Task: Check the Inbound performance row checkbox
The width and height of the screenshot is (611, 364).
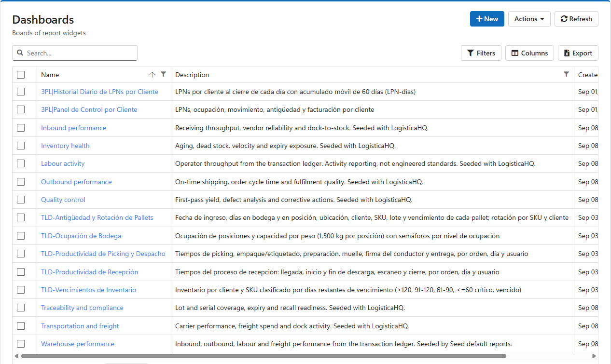Action: pyautogui.click(x=21, y=128)
